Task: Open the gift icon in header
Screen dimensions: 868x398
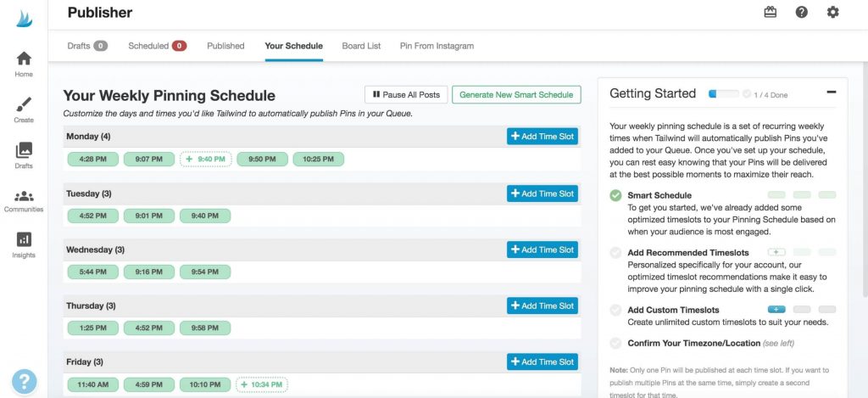Action: tap(770, 12)
